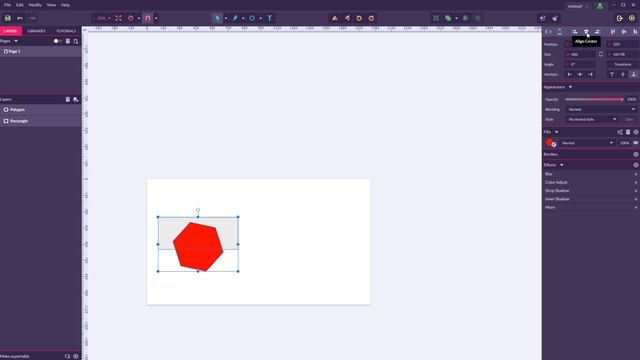This screenshot has height=360, width=640.
Task: Open the Help menu
Action: (65, 5)
